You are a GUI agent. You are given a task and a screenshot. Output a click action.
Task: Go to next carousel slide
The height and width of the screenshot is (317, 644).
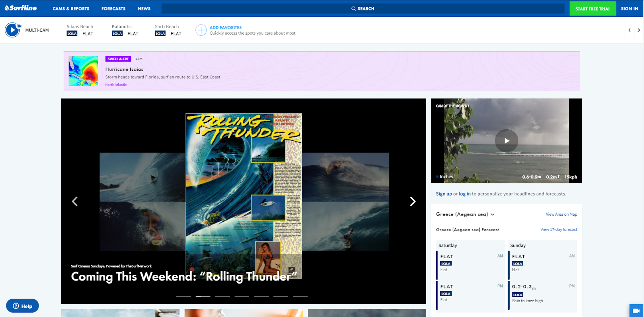pos(413,201)
